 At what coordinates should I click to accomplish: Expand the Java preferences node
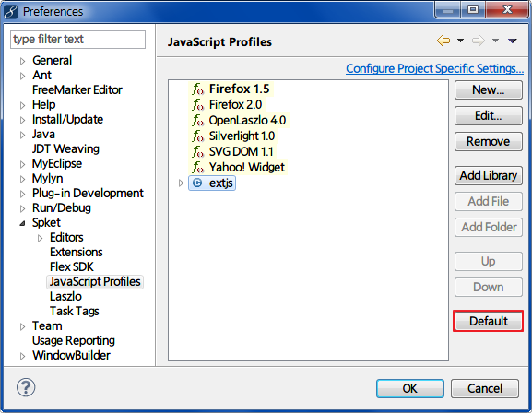[x=22, y=135]
